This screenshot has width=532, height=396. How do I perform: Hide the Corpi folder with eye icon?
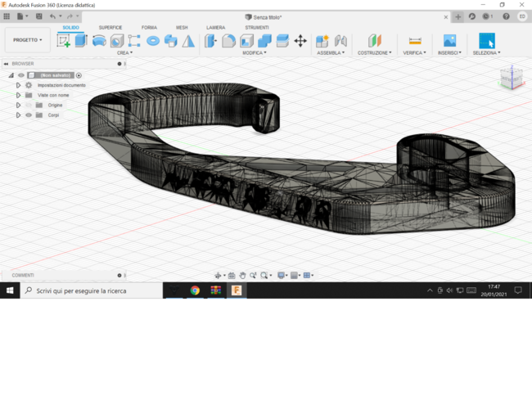pos(29,115)
